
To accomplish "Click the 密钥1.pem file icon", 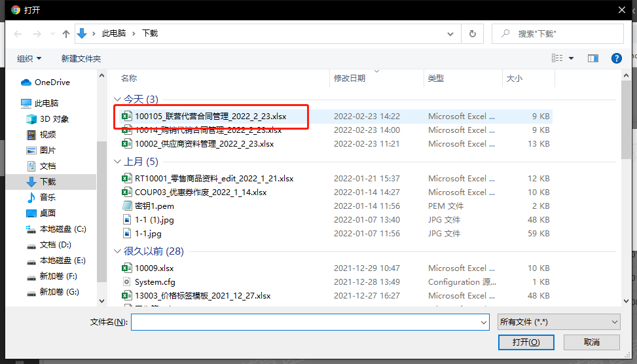I will [x=127, y=206].
